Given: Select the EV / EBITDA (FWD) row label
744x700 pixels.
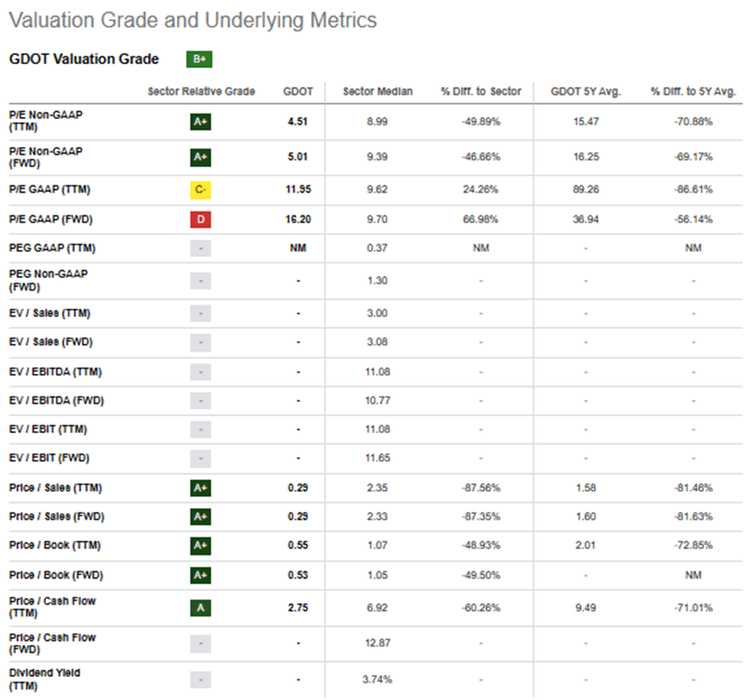Looking at the screenshot, I should click(x=57, y=400).
